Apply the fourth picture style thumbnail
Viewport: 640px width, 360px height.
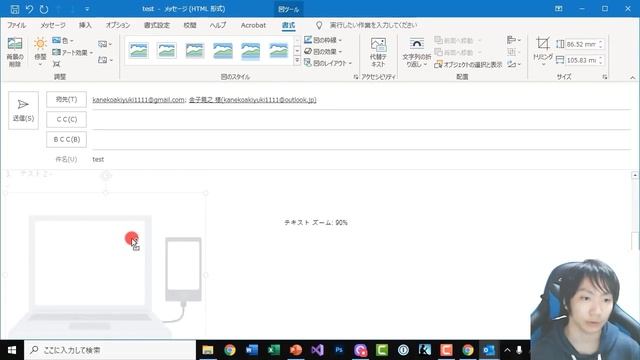(223, 51)
